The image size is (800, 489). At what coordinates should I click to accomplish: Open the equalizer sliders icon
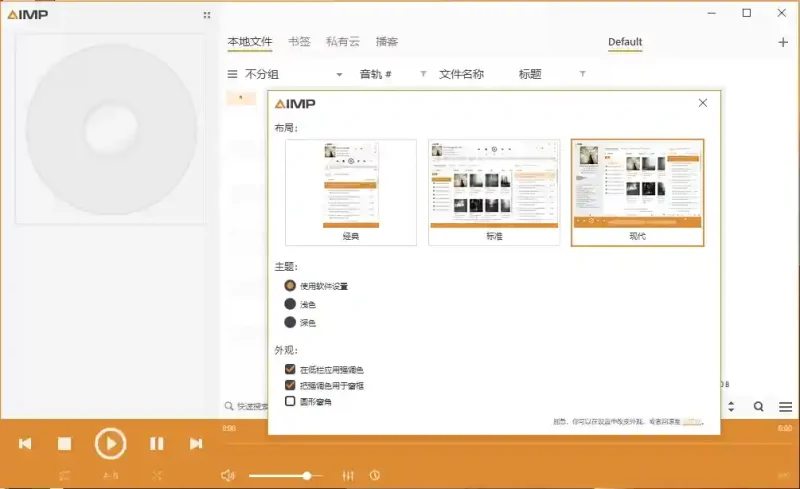[x=348, y=476]
